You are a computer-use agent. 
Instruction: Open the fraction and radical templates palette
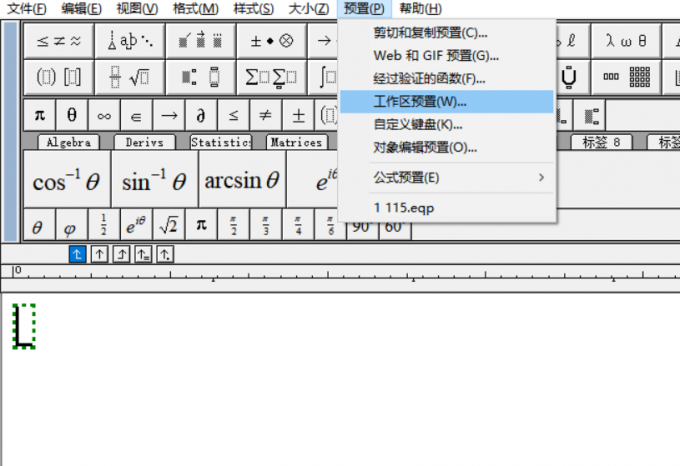coord(130,78)
